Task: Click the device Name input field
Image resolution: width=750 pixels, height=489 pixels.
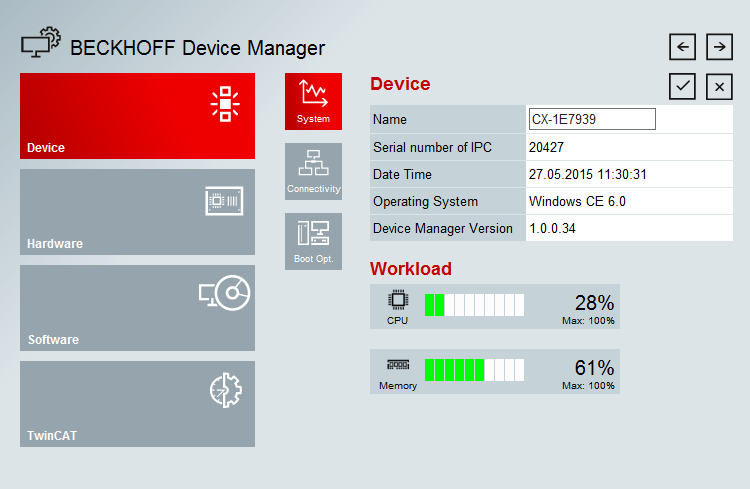Action: tap(592, 119)
